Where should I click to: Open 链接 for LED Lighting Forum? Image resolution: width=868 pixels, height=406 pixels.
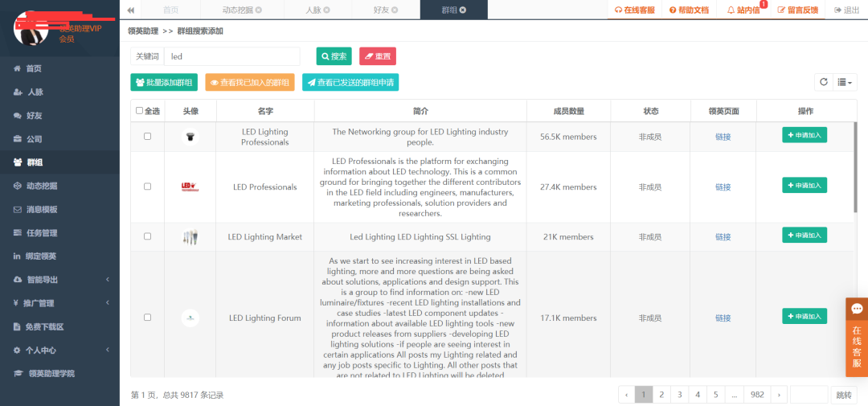723,318
